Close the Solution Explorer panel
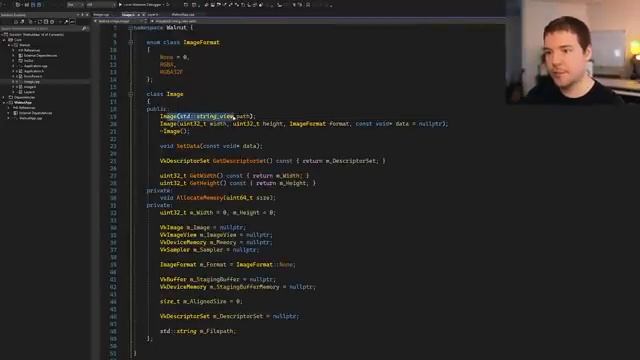This screenshot has height=360, width=640. pyautogui.click(x=87, y=15)
